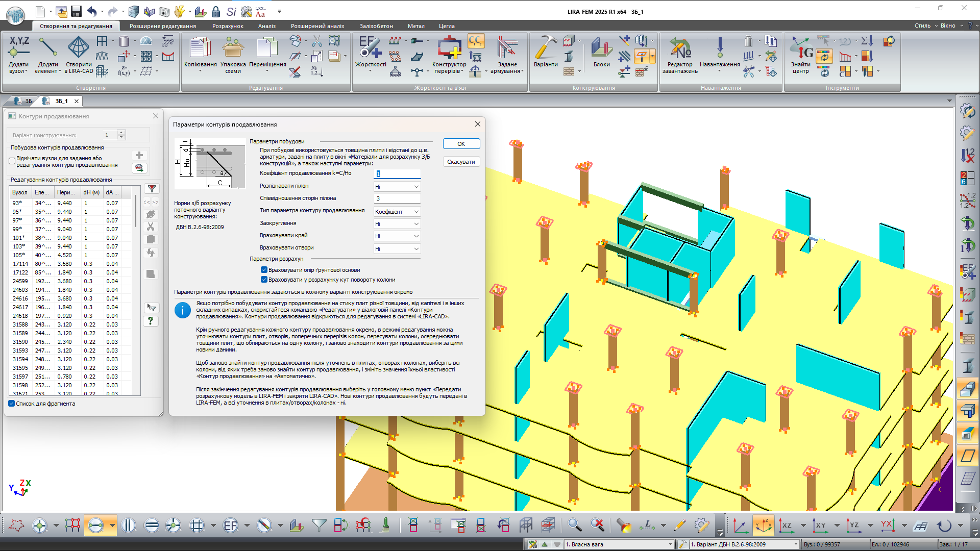Uncheck the 'Список для фрагмента' checkbox
Viewport: 980px width, 551px height.
click(x=12, y=404)
